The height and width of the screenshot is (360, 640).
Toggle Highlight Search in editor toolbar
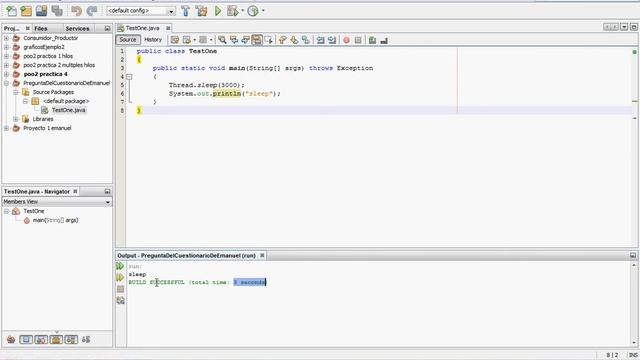[x=257, y=40]
